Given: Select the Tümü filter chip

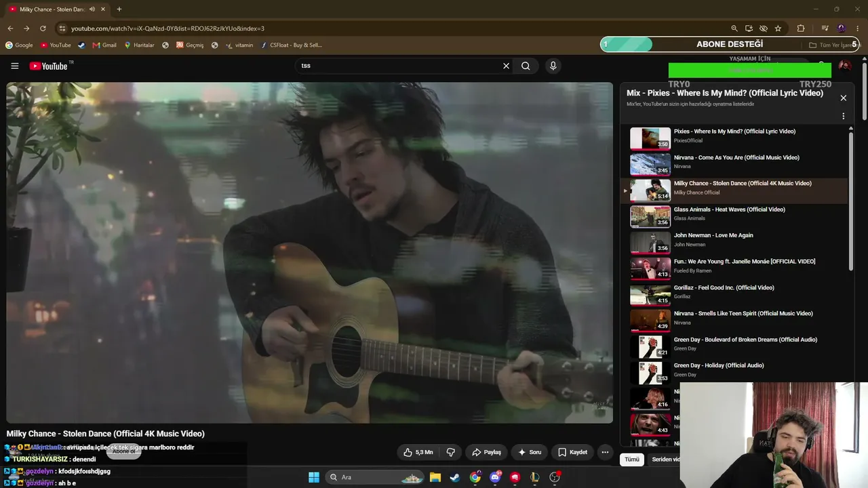Looking at the screenshot, I should point(632,459).
